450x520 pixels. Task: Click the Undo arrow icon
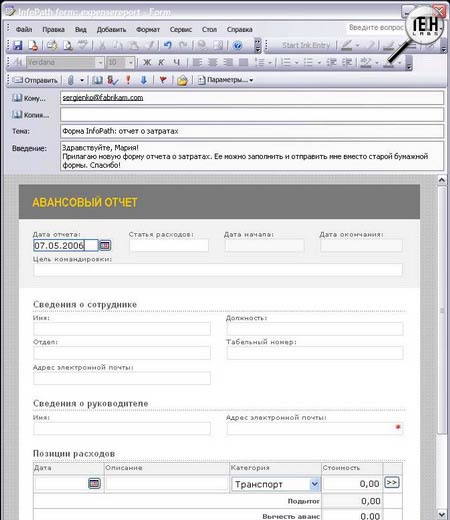tap(168, 45)
